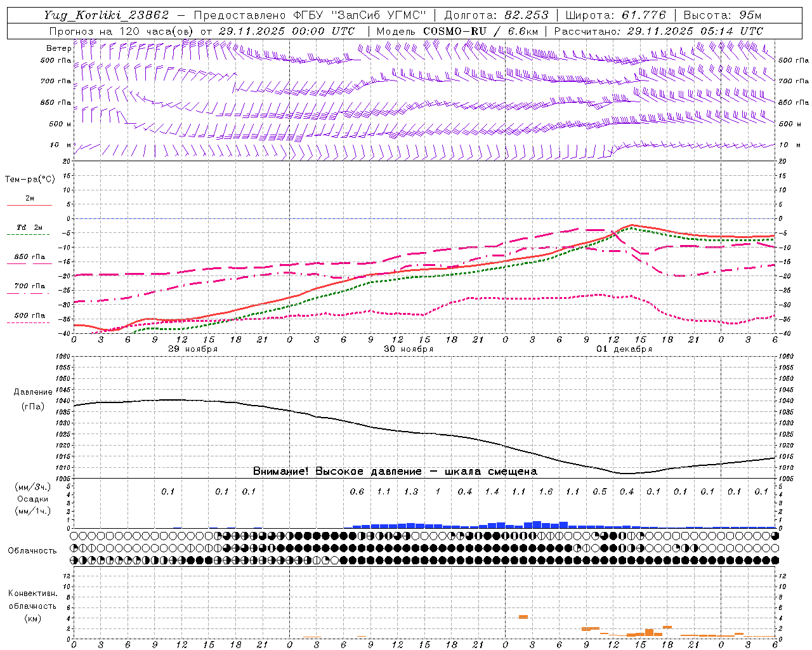Click the precipitation value 1.6
This screenshot has width=812, height=650.
click(x=546, y=491)
